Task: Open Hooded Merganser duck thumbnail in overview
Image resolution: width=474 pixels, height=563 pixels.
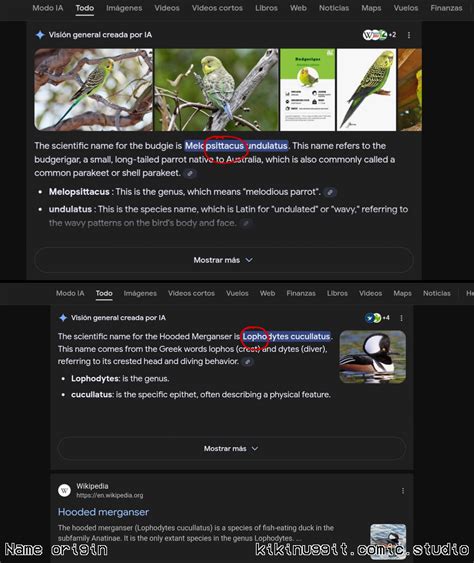Action: pos(372,357)
